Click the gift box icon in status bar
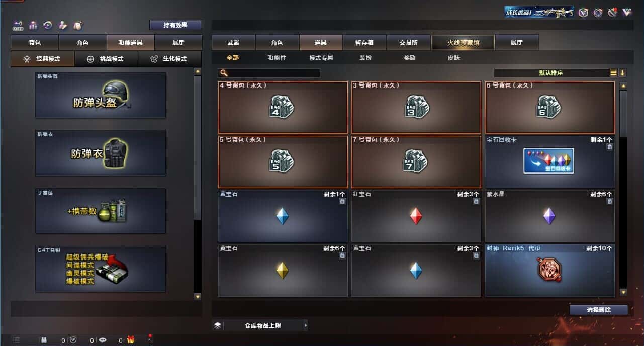Viewport: 644px width, 346px height. point(131,340)
